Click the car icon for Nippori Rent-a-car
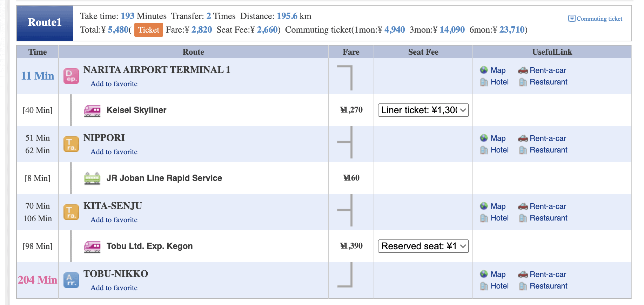This screenshot has height=305, width=644. point(523,138)
